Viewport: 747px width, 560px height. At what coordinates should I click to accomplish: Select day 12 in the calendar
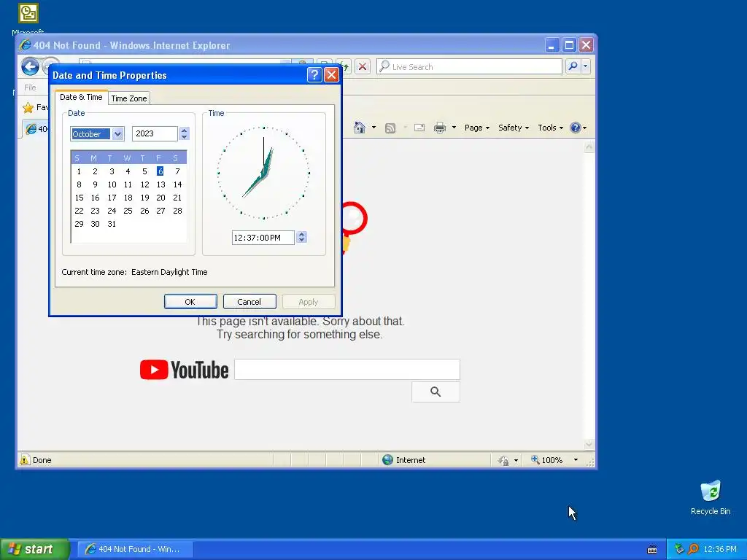145,184
